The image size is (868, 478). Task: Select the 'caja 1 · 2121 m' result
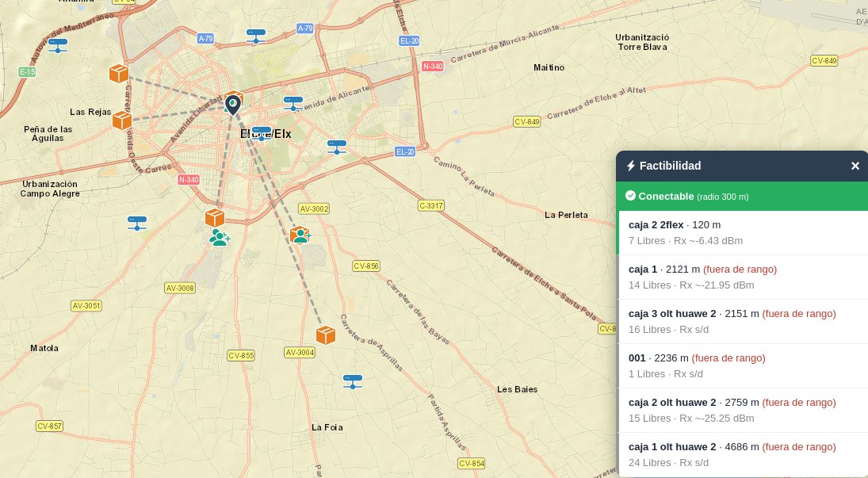[742, 277]
